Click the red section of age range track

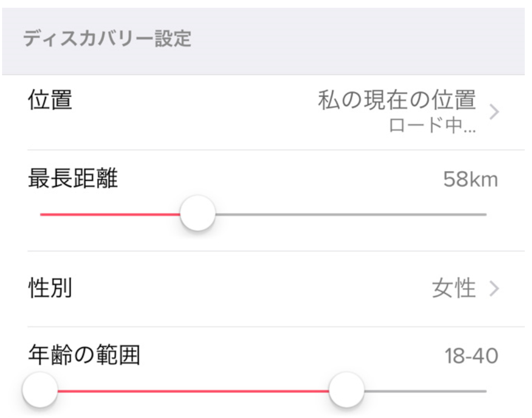191,391
